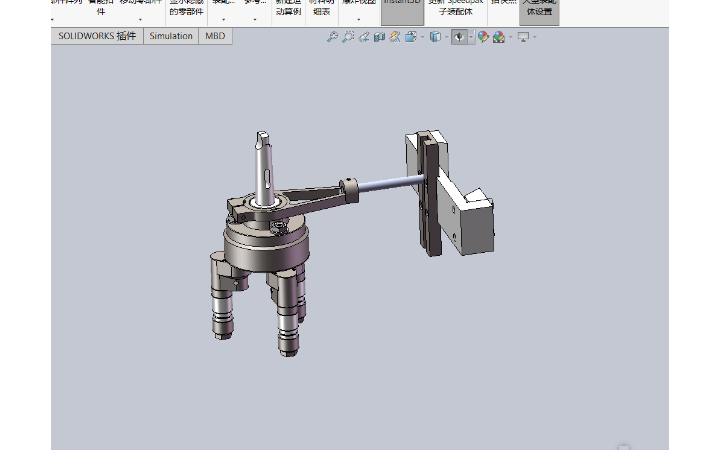Expand the 爆炸视图 dropdown arrow
This screenshot has width=720, height=450.
click(x=359, y=20)
